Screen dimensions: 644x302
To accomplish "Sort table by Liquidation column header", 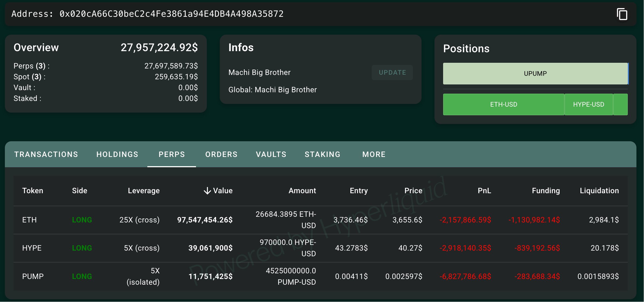I will point(599,191).
